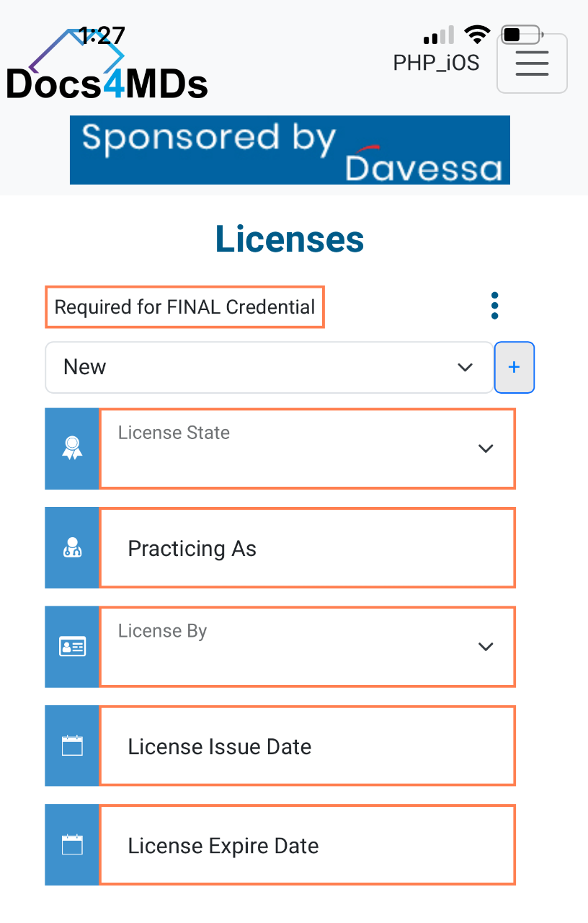Image resolution: width=588 pixels, height=923 pixels.
Task: Click the License Issue Date calendar icon
Action: click(x=72, y=746)
